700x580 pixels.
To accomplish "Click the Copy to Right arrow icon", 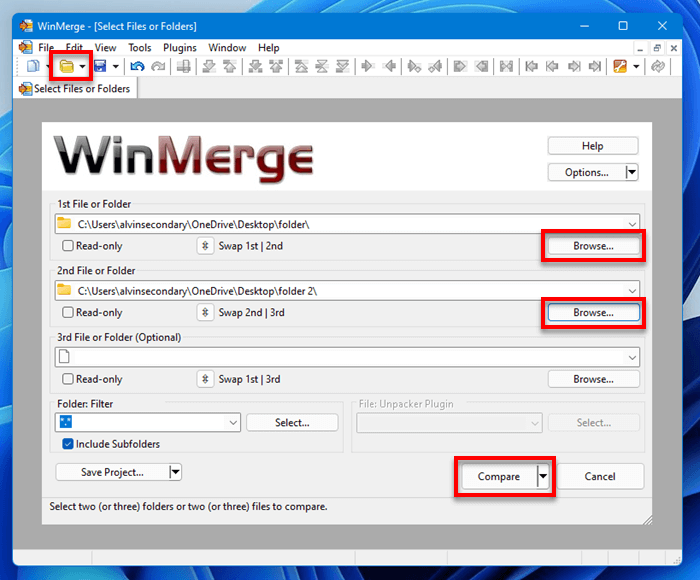I will 368,67.
